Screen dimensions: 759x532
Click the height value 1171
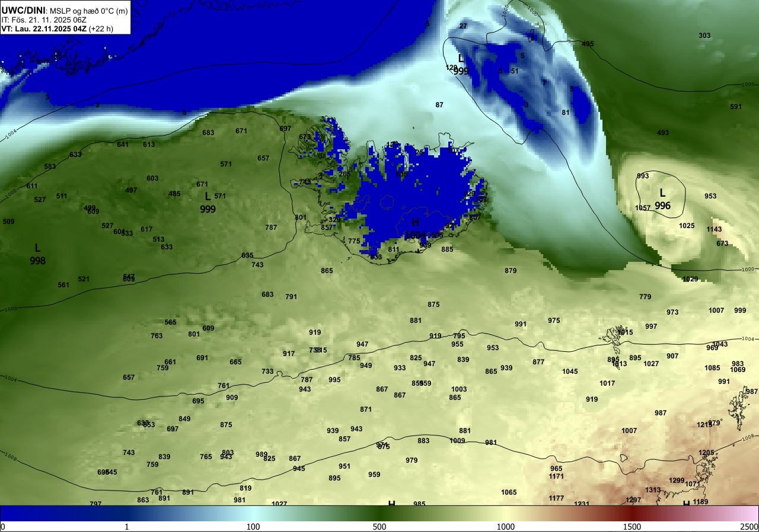click(x=556, y=476)
